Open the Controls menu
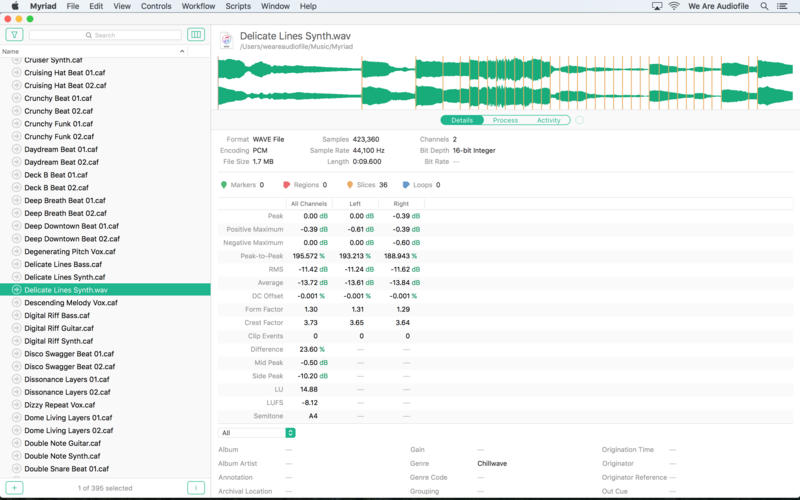Viewport: 800px width, 500px height. point(156,6)
